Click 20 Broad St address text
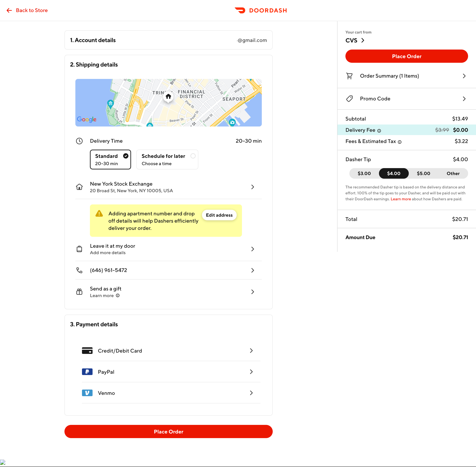This screenshot has height=467, width=476. 131,191
